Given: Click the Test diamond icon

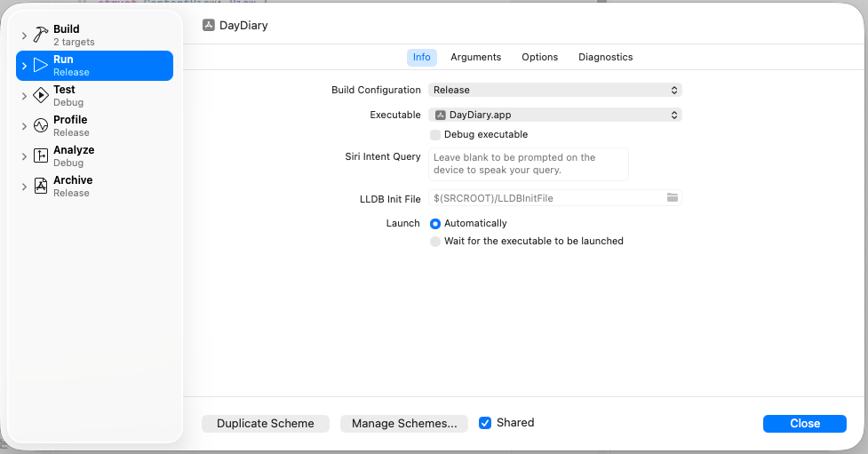Looking at the screenshot, I should (41, 96).
